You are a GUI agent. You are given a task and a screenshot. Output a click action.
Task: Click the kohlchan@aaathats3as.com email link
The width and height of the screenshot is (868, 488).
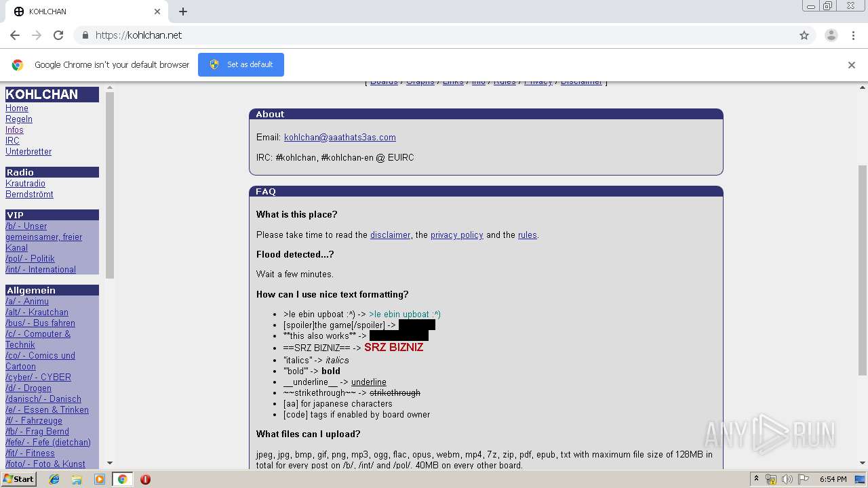pyautogui.click(x=340, y=138)
